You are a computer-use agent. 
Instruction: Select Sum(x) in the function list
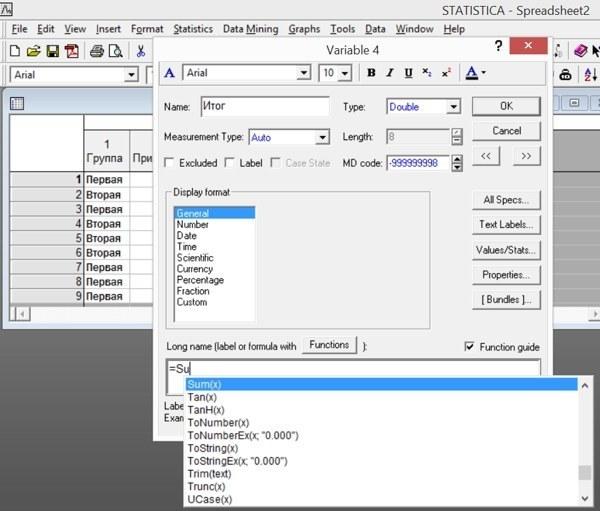[x=382, y=384]
